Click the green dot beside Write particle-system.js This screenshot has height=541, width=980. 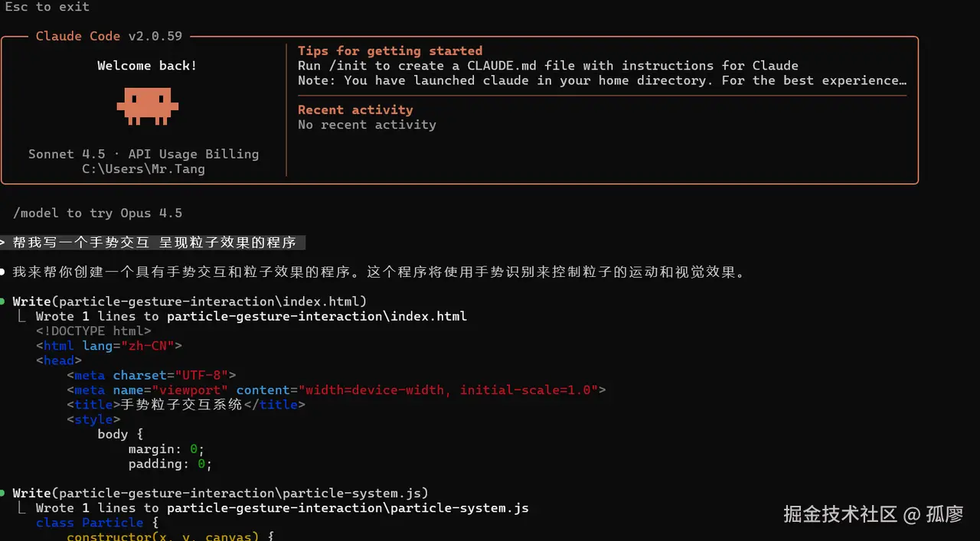coord(4,494)
